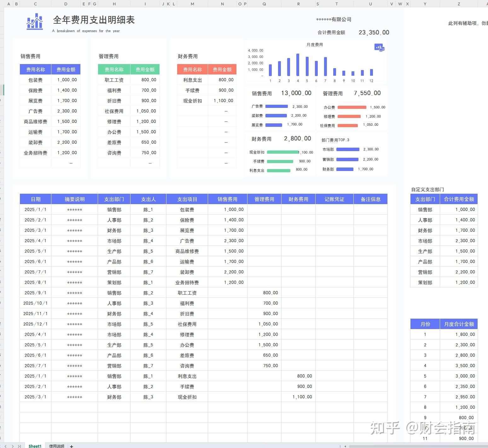Screen dimensions: 488x448
Task: Select column H header
Action: coord(114,4)
